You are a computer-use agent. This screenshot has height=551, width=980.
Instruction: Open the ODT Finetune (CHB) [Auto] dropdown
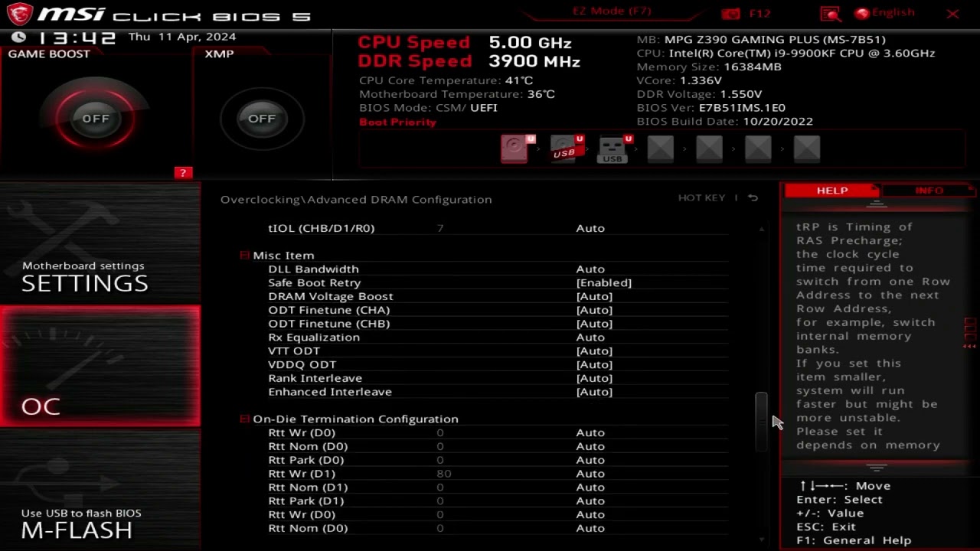pos(594,324)
